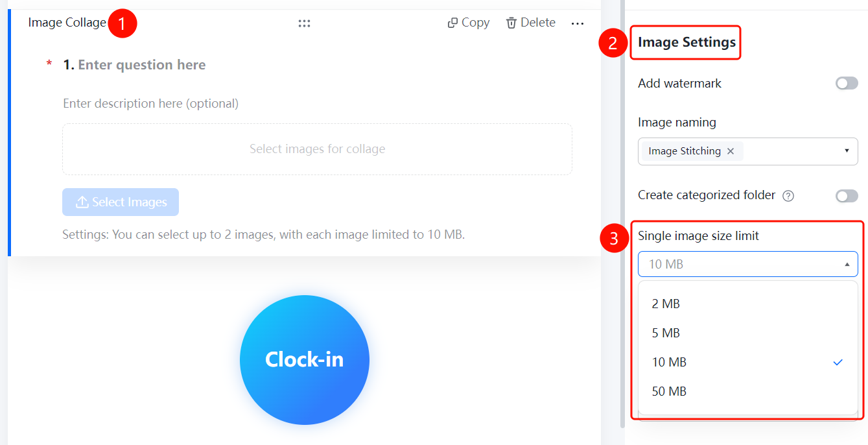Image resolution: width=868 pixels, height=445 pixels.
Task: Choose 5 MB size limit option
Action: (x=748, y=333)
